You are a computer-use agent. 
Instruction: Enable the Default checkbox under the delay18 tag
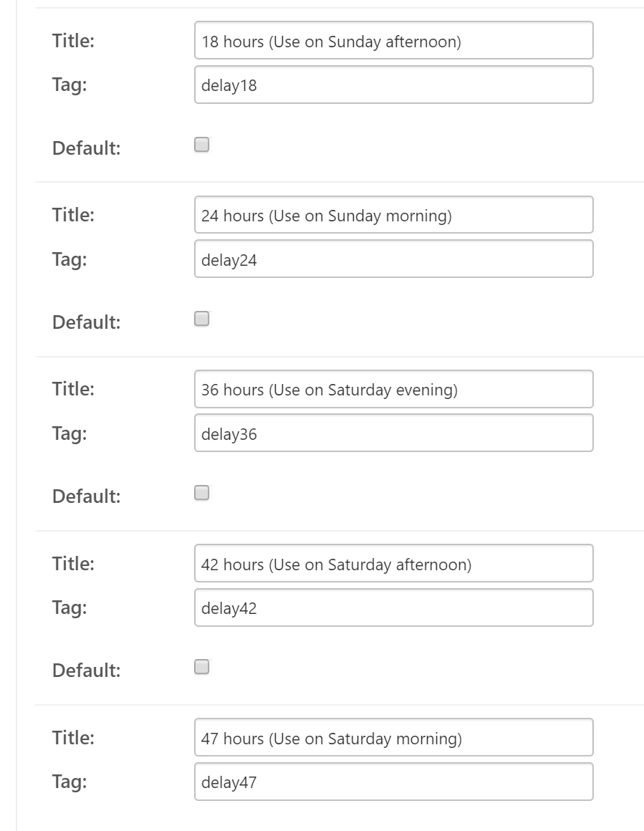click(x=202, y=145)
